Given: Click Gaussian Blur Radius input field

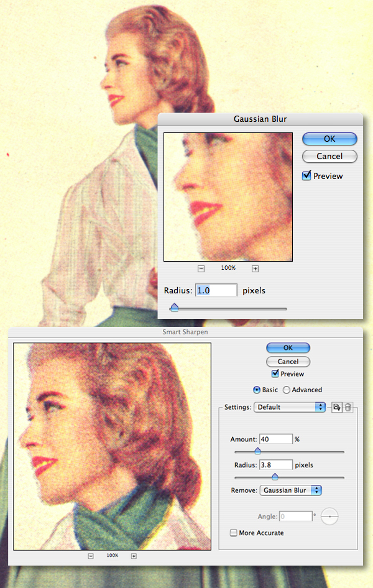Looking at the screenshot, I should (216, 290).
